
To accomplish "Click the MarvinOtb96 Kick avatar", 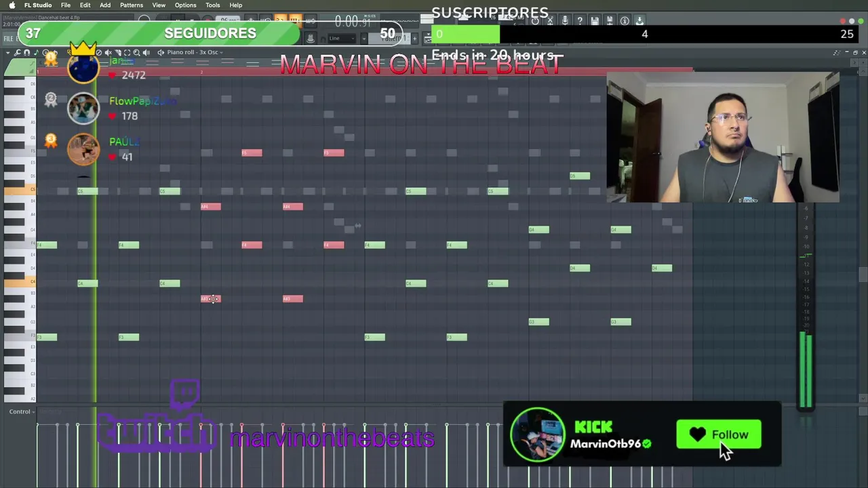I will tap(537, 434).
